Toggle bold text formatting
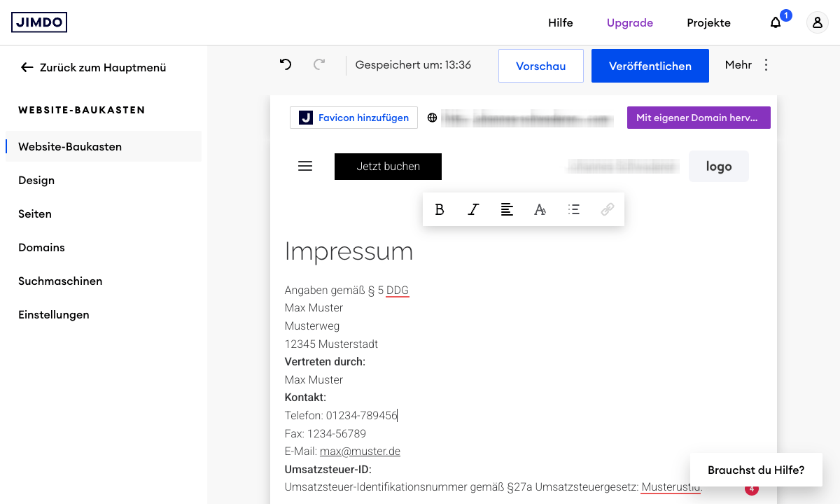The width and height of the screenshot is (840, 504). (x=440, y=209)
